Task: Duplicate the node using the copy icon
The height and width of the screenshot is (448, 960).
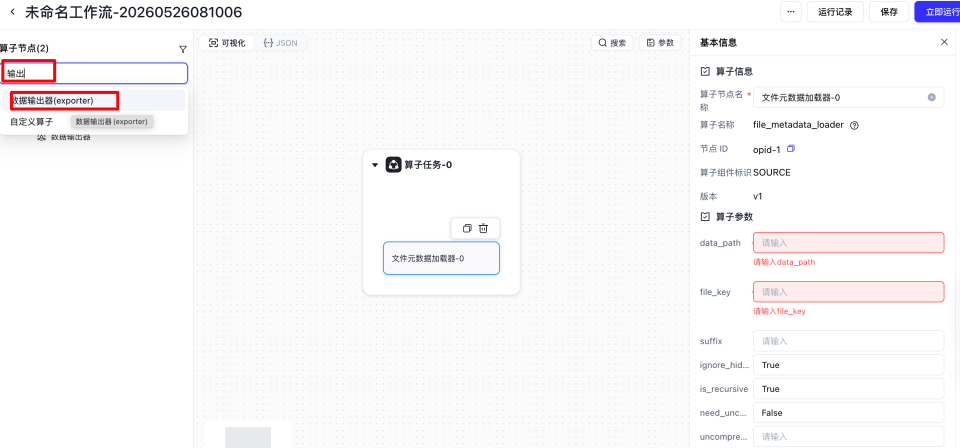Action: 467,228
